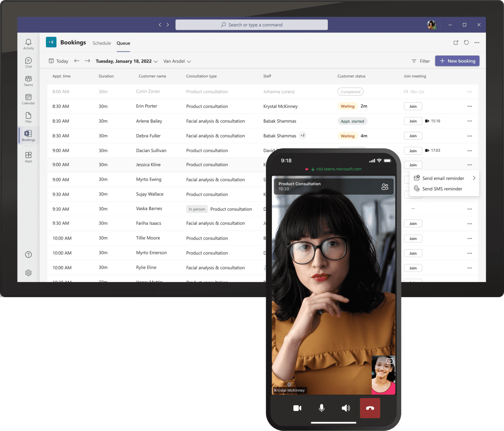The width and height of the screenshot is (504, 431).
Task: Open Filter options
Action: click(x=421, y=61)
